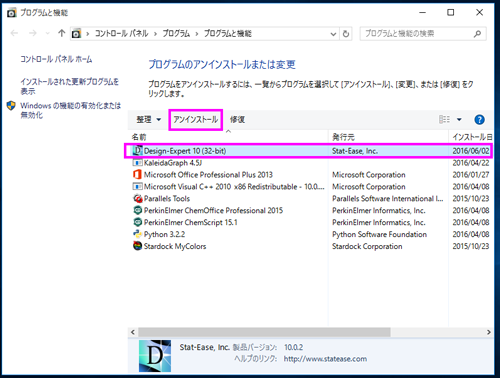The image size is (500, 378).
Task: Select プログラム in the breadcrumb
Action: pyautogui.click(x=176, y=34)
